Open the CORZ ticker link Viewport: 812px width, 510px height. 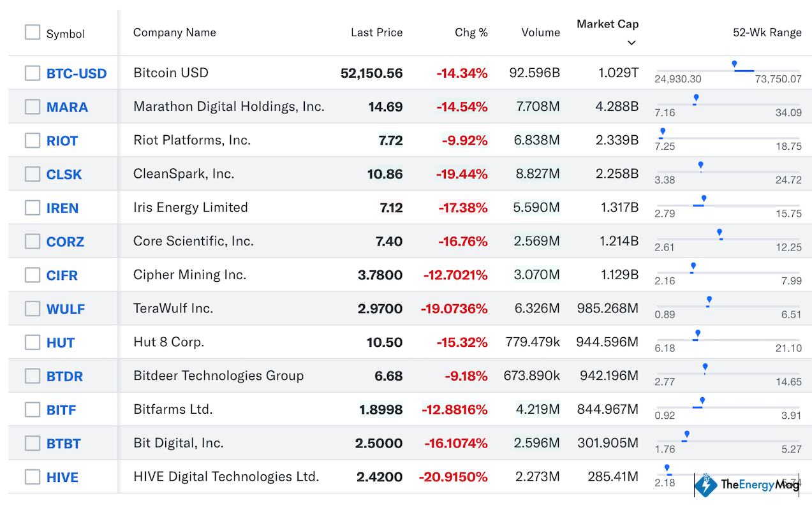click(65, 241)
